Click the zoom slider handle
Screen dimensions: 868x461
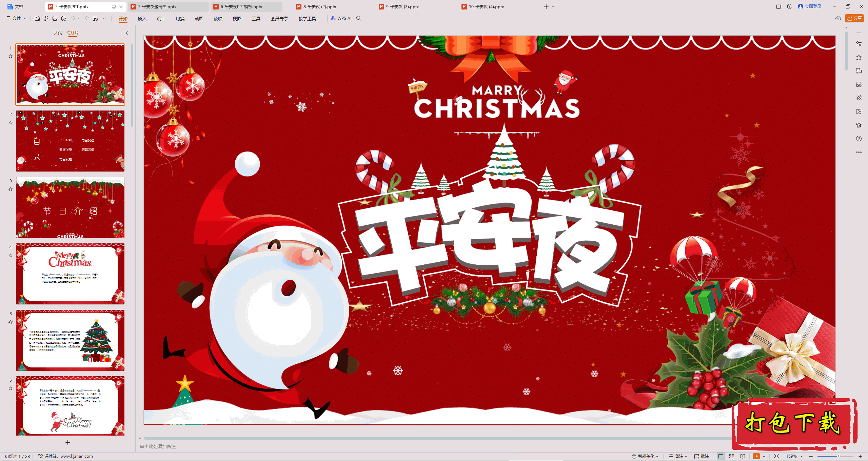[x=839, y=456]
